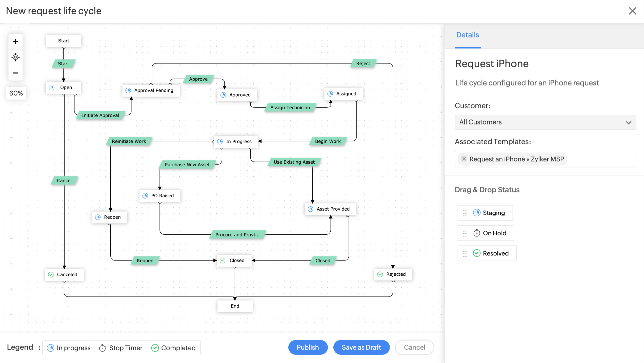
Task: Close the New request life cycle dialog
Action: tap(632, 11)
